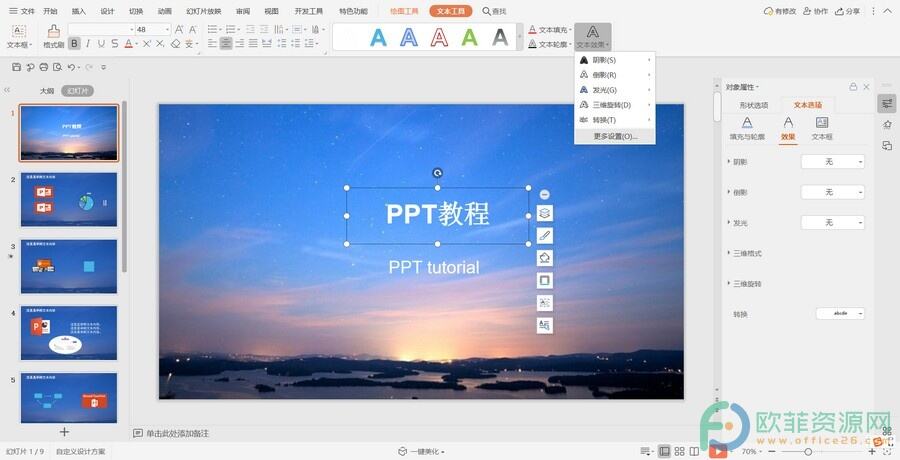The image size is (900, 460).
Task: Open the 三维旋转(D) submenu item
Action: (615, 105)
